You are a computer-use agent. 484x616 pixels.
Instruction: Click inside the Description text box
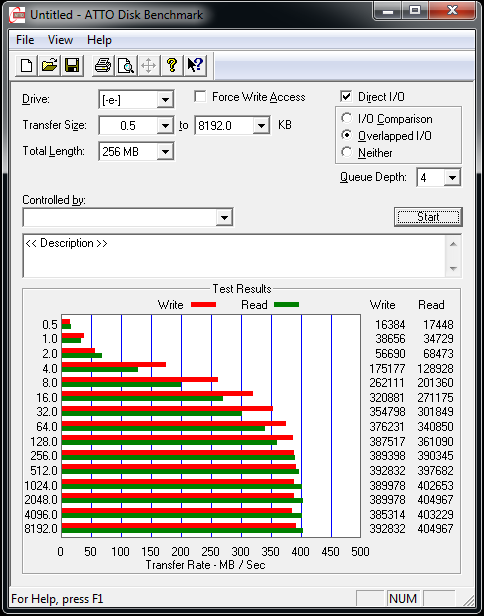coord(234,256)
